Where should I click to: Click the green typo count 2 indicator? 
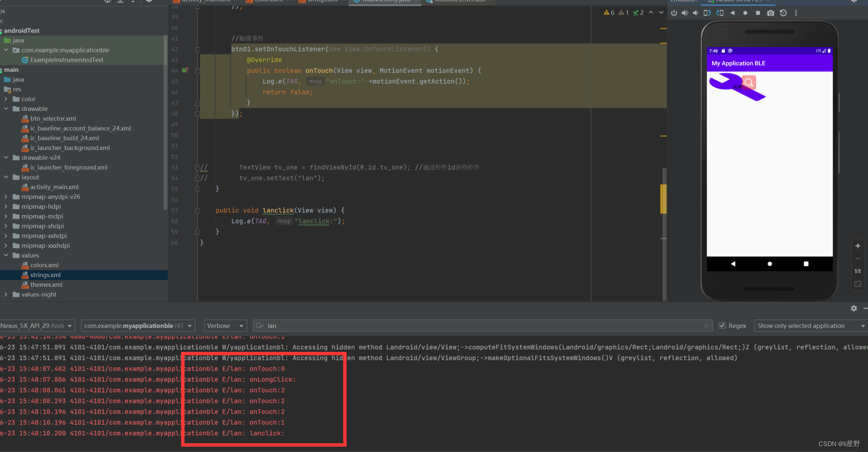coord(638,13)
